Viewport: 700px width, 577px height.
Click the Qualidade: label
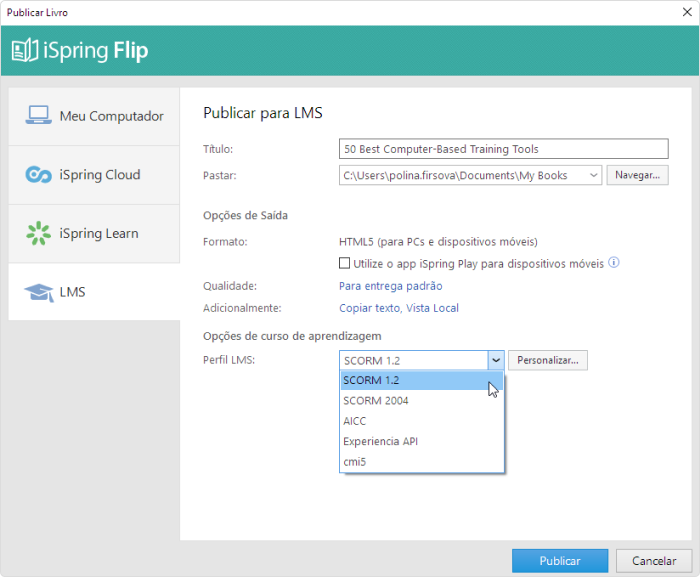pyautogui.click(x=230, y=286)
